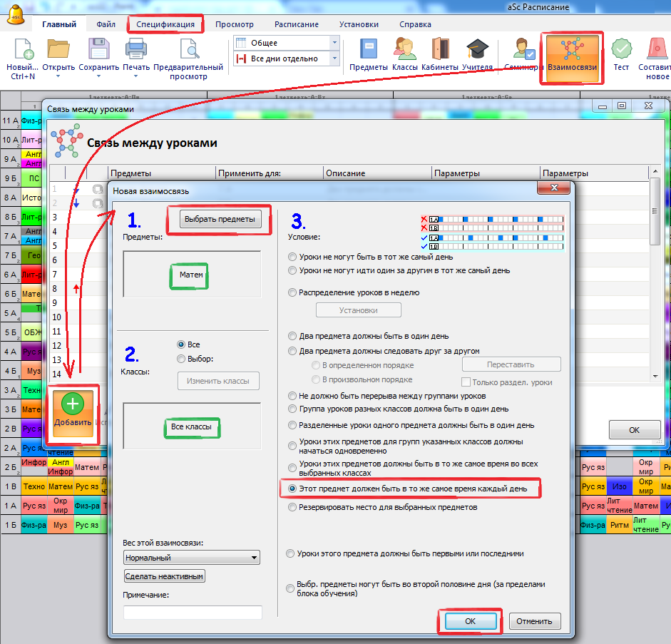Switch to the Спецификация ribbon tab
Screen dimensions: 671x644
click(165, 24)
